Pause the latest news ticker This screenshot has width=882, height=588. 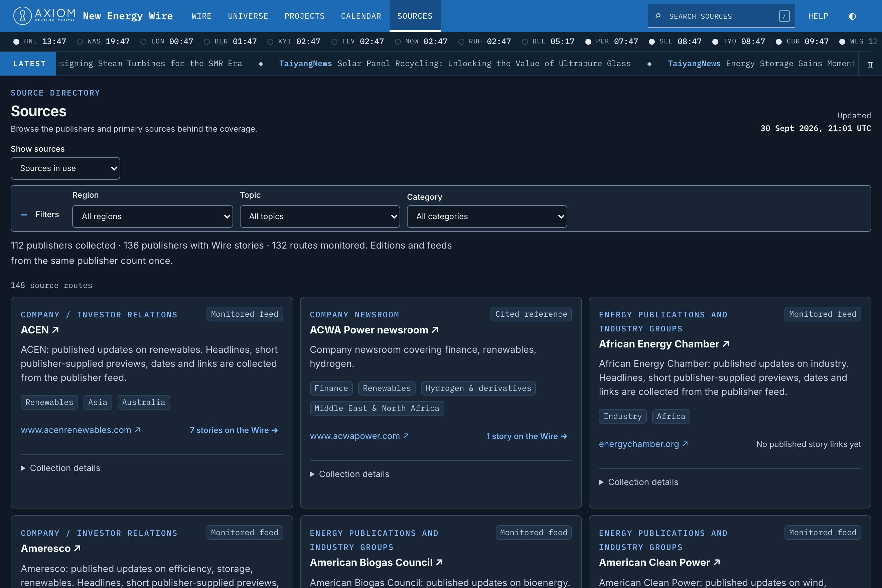(x=870, y=64)
